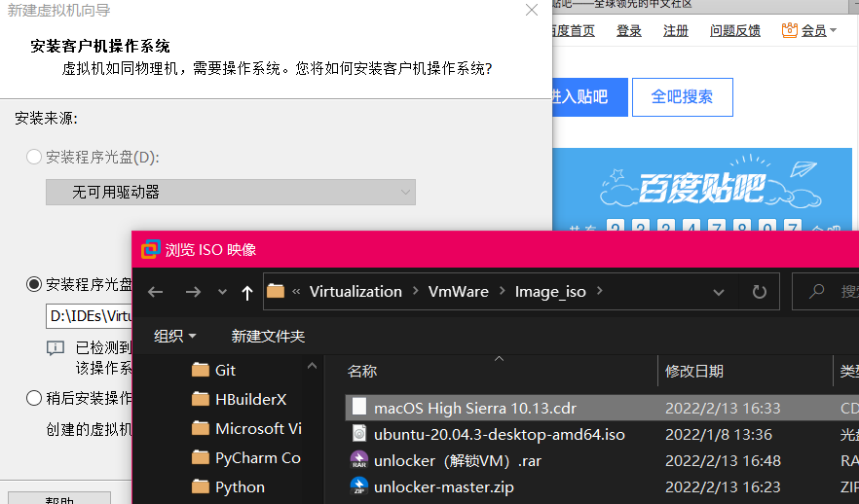Viewport: 859px width, 504px height.
Task: Click the PyCharm Co folder icon
Action: pos(201,457)
